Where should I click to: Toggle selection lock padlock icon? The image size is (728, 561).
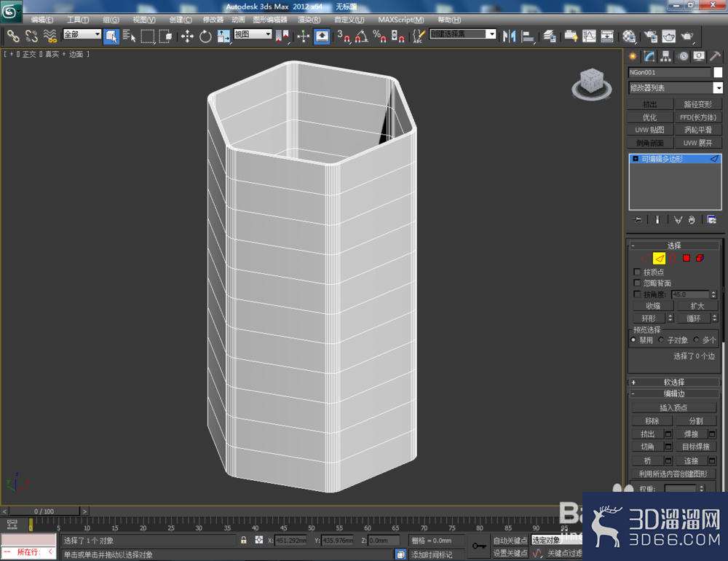tap(243, 540)
